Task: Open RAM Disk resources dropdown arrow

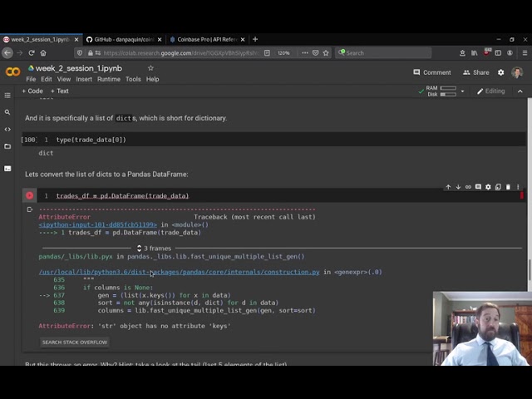Action: [x=462, y=91]
